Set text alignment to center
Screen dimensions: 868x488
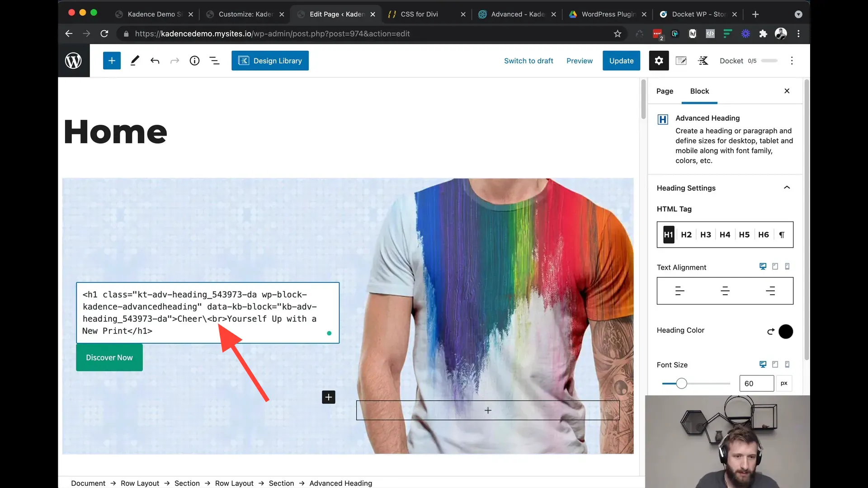coord(725,291)
